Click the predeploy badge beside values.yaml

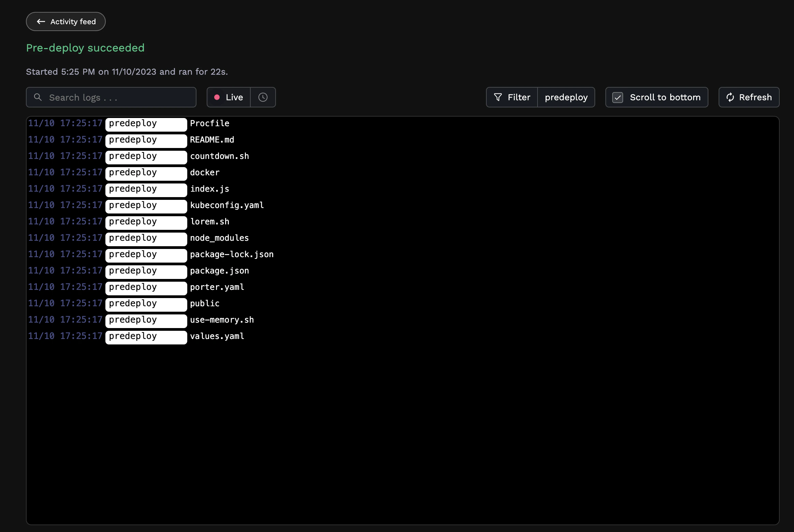click(x=146, y=337)
